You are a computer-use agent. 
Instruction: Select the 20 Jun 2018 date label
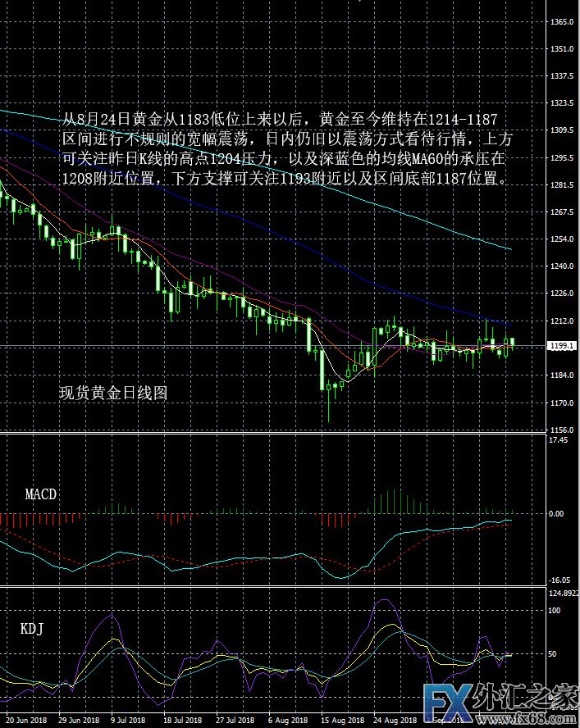[x=27, y=721]
